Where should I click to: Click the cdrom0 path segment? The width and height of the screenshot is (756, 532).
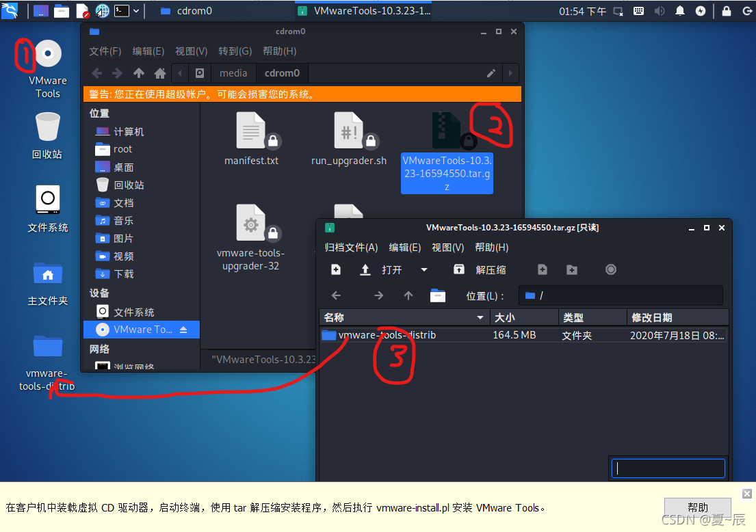[x=282, y=73]
